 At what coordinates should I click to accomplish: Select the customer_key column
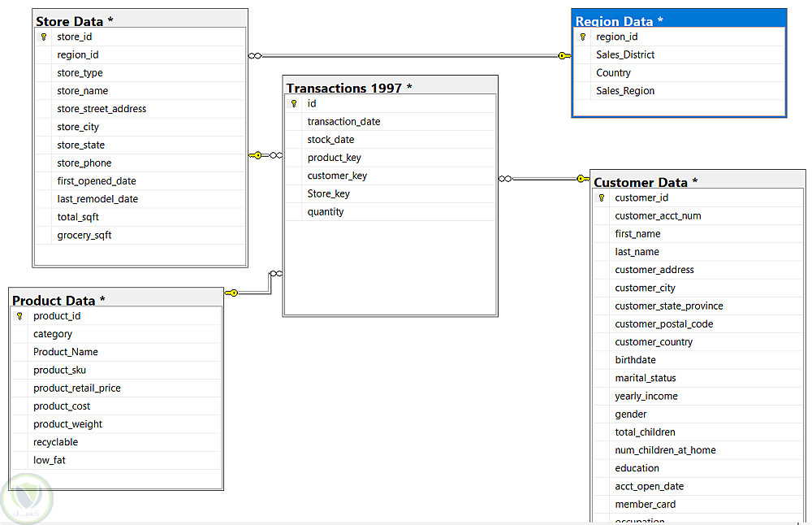click(391, 176)
